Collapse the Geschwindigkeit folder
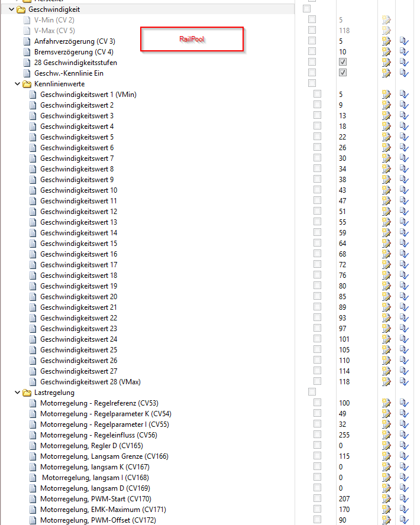The image size is (420, 525). pyautogui.click(x=12, y=9)
